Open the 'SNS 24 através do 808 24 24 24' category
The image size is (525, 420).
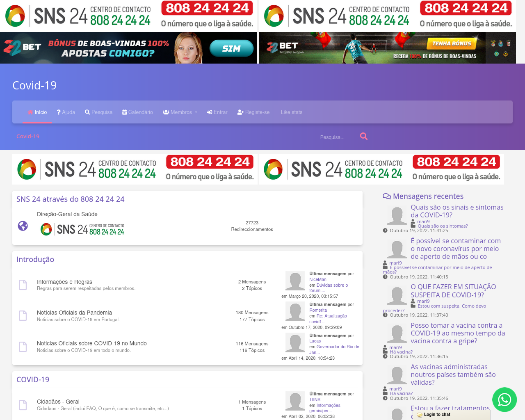coord(71,199)
